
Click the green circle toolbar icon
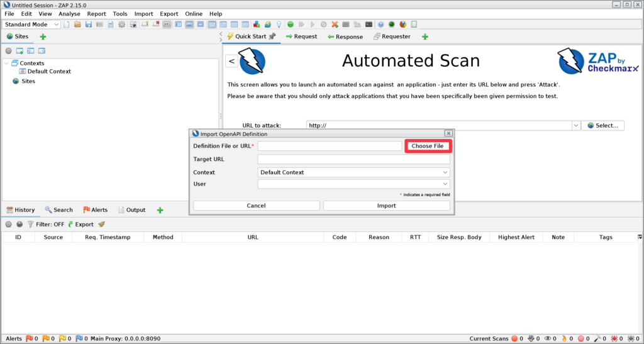point(291,25)
